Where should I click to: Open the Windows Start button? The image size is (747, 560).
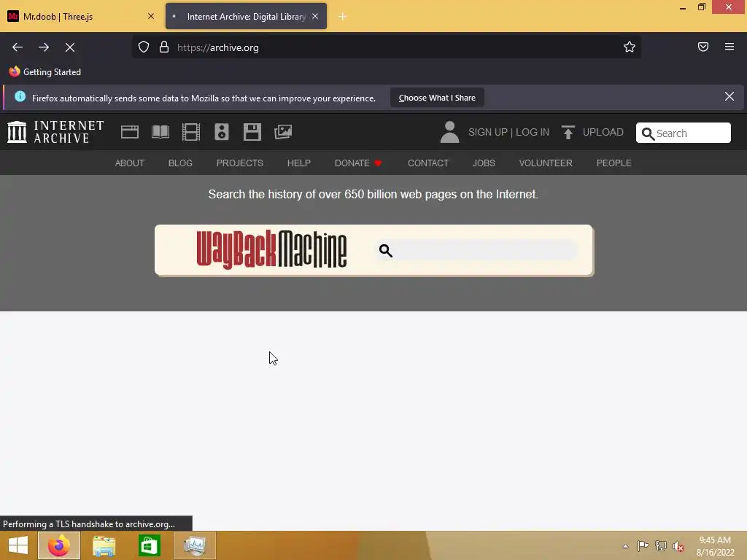[x=18, y=545]
